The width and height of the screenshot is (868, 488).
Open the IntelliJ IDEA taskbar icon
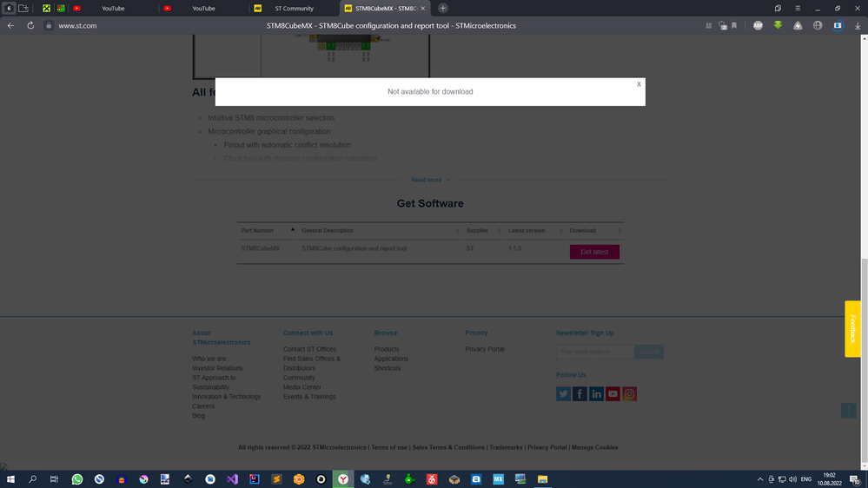point(254,479)
